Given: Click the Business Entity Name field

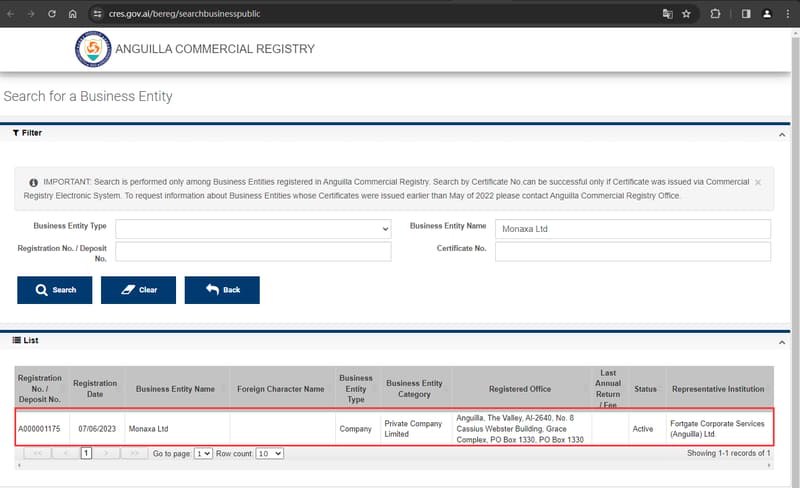Looking at the screenshot, I should point(633,229).
